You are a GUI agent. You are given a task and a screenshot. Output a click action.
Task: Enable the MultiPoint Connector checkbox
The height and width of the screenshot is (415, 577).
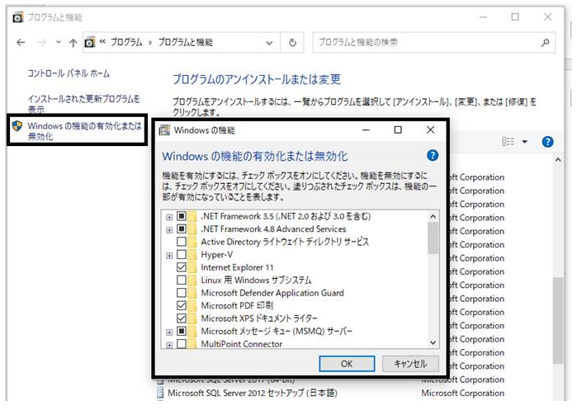[x=181, y=344]
